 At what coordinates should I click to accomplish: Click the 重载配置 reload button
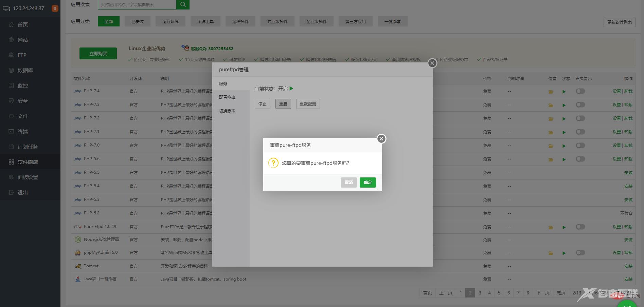coord(308,104)
